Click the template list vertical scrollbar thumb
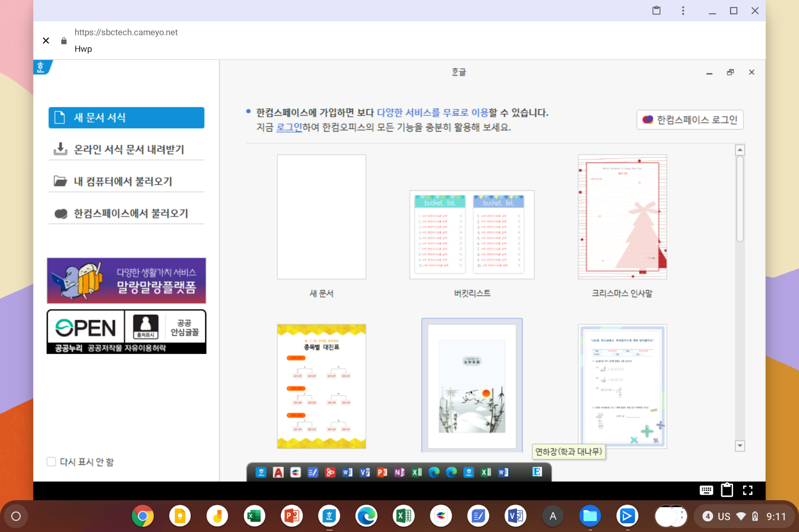799x532 pixels. tap(740, 199)
